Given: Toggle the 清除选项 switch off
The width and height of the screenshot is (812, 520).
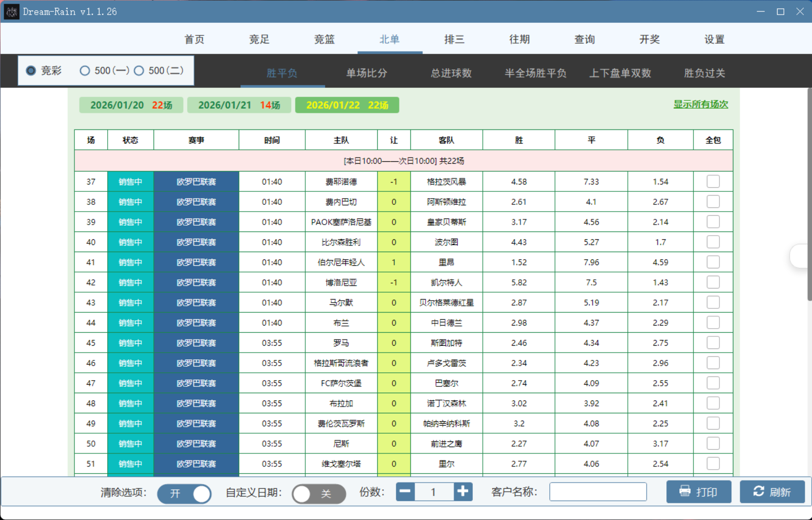Looking at the screenshot, I should 184,493.
